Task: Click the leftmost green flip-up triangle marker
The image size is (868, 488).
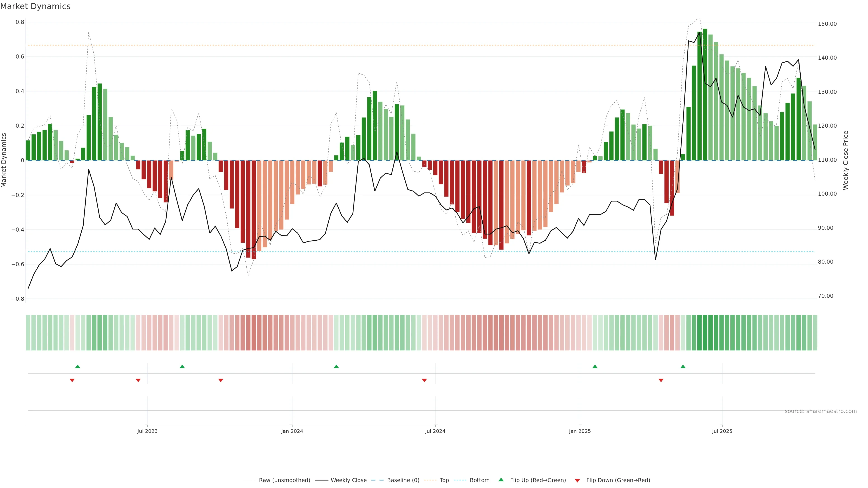Action: (x=78, y=366)
